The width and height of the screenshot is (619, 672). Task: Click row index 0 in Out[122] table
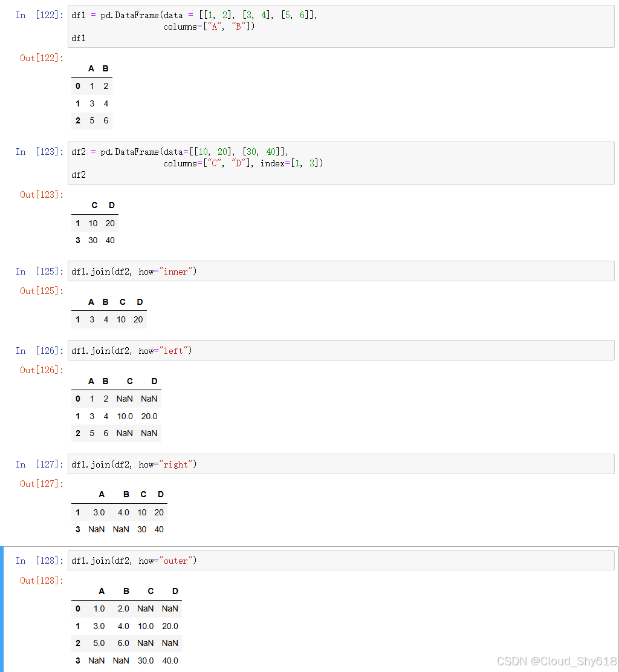[x=77, y=86]
